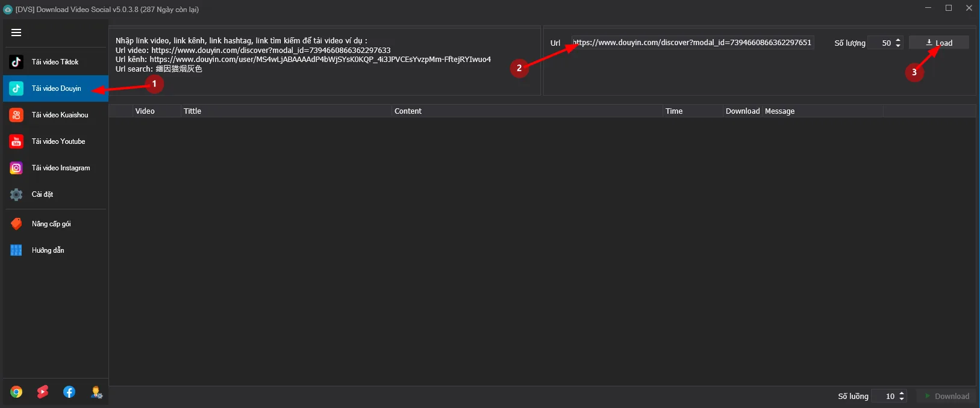The height and width of the screenshot is (408, 980).
Task: Minimize the application window
Action: click(x=928, y=8)
